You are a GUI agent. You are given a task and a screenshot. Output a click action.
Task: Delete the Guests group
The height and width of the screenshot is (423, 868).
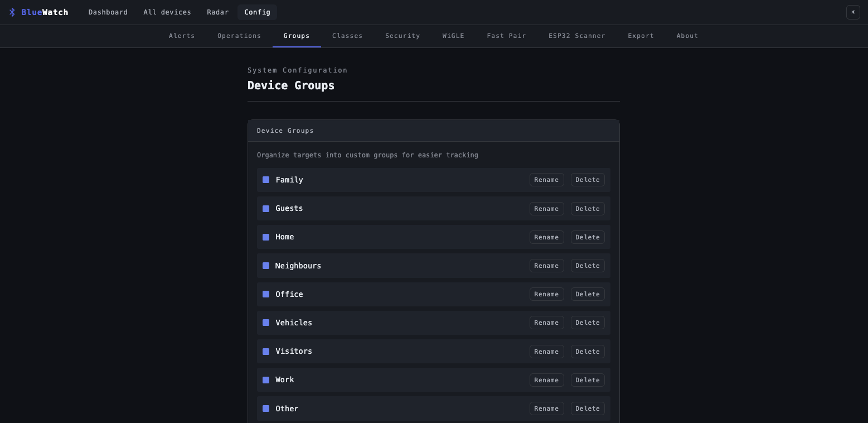point(588,209)
